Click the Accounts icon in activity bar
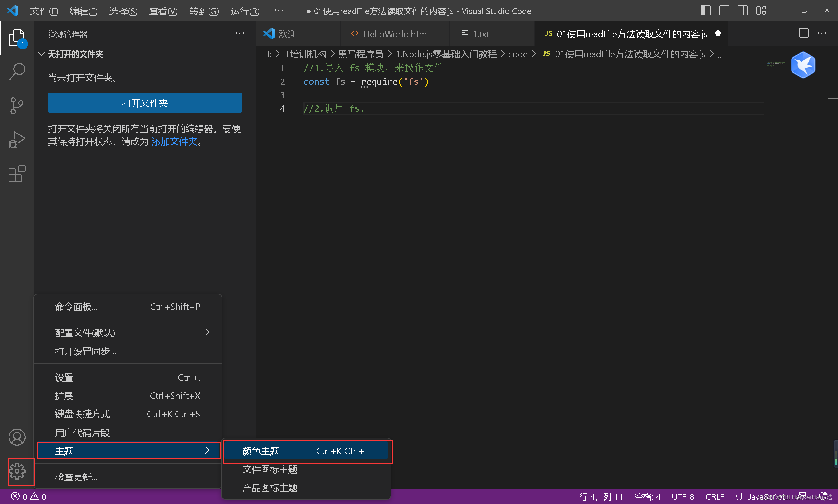The width and height of the screenshot is (838, 504). tap(17, 437)
